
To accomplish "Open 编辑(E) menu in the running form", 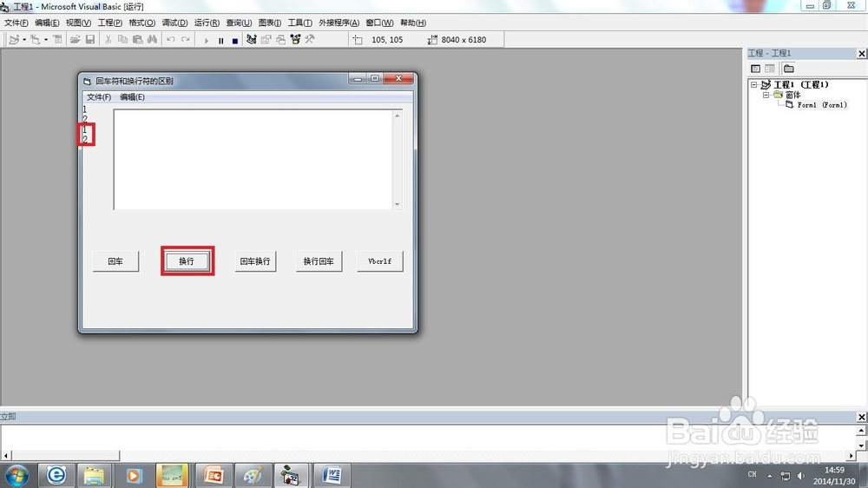I will click(x=132, y=97).
